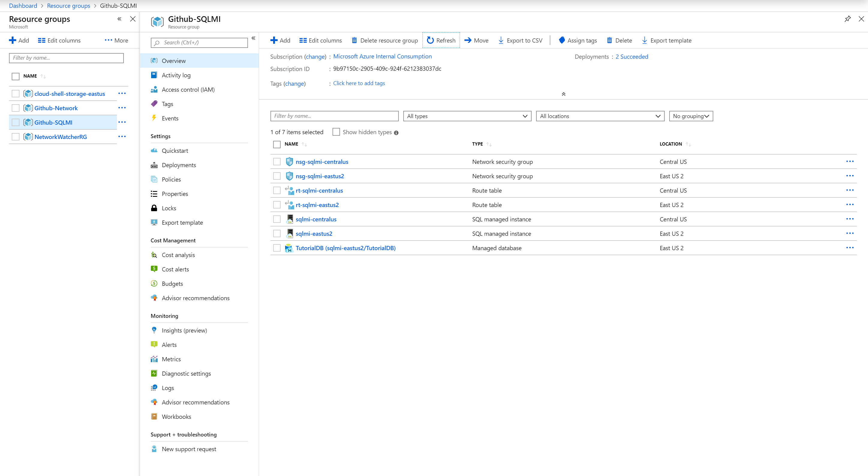Click Edit columns in Github-SQLMI toolbar
Screen dimensions: 868x476
coord(321,40)
